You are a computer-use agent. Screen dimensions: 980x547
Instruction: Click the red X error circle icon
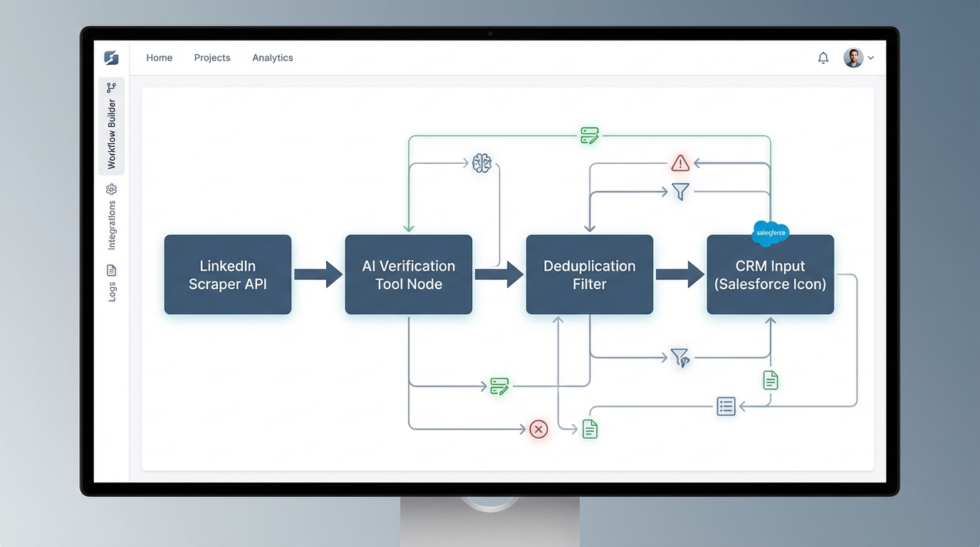538,429
